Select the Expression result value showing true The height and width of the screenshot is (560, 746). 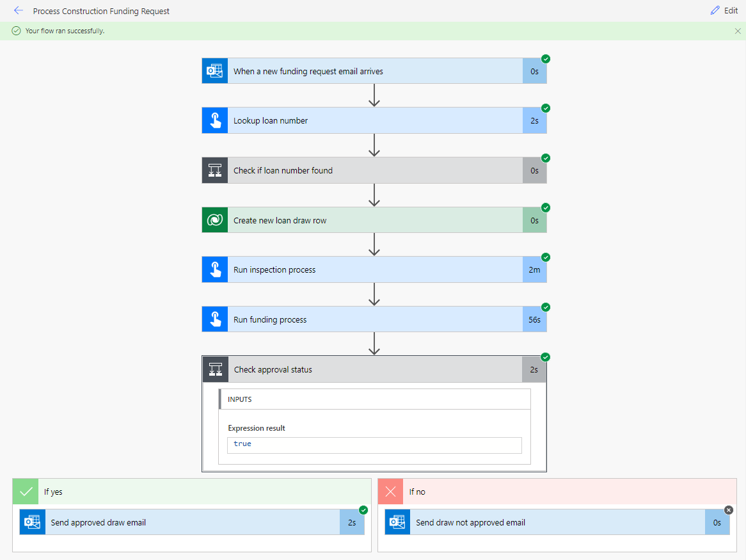[x=374, y=444]
